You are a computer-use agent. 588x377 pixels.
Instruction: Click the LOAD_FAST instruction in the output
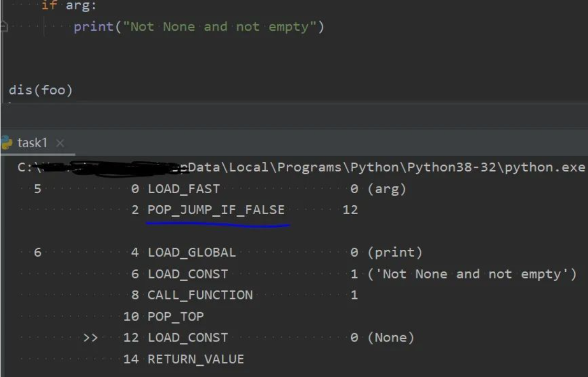183,189
